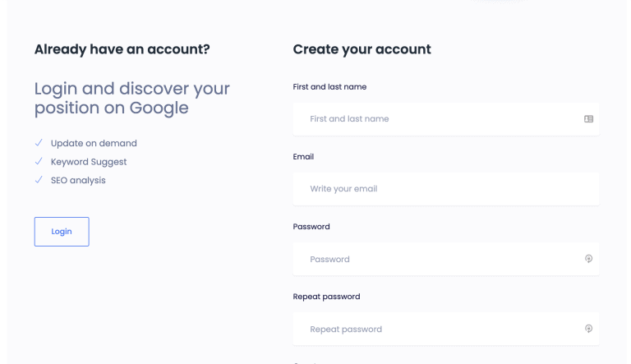Click checkmark beside SEO analysis
The image size is (631, 364).
click(x=39, y=180)
